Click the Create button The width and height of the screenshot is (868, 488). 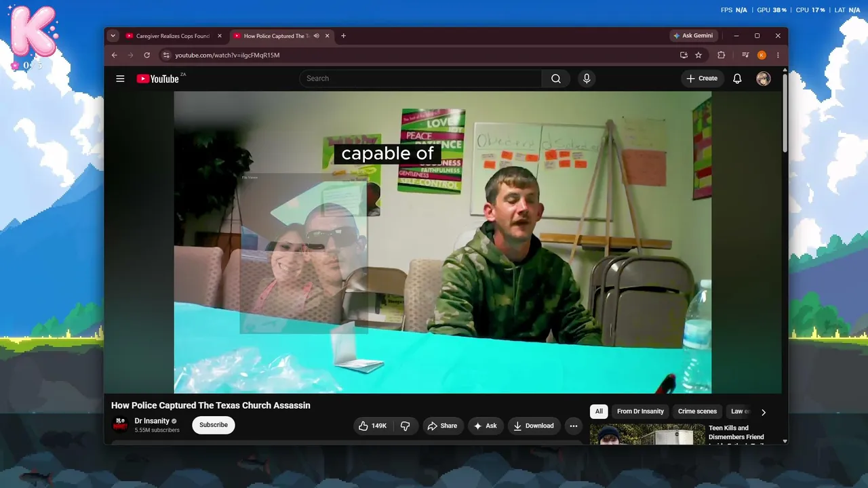[x=703, y=79]
